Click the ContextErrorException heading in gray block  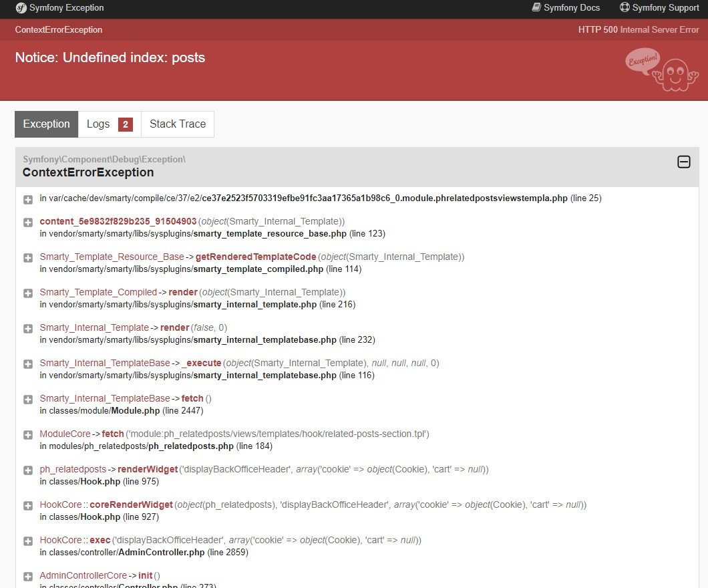88,172
